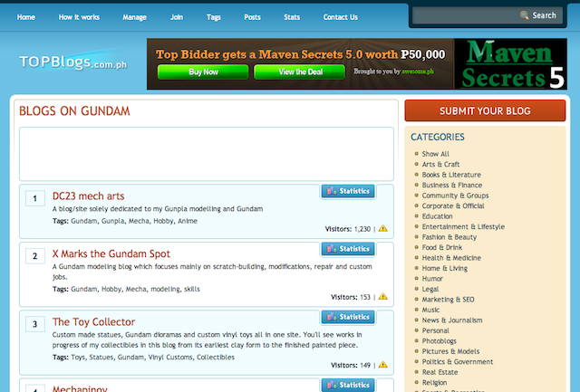Open the Stats page
The height and width of the screenshot is (392, 580).
[x=292, y=17]
